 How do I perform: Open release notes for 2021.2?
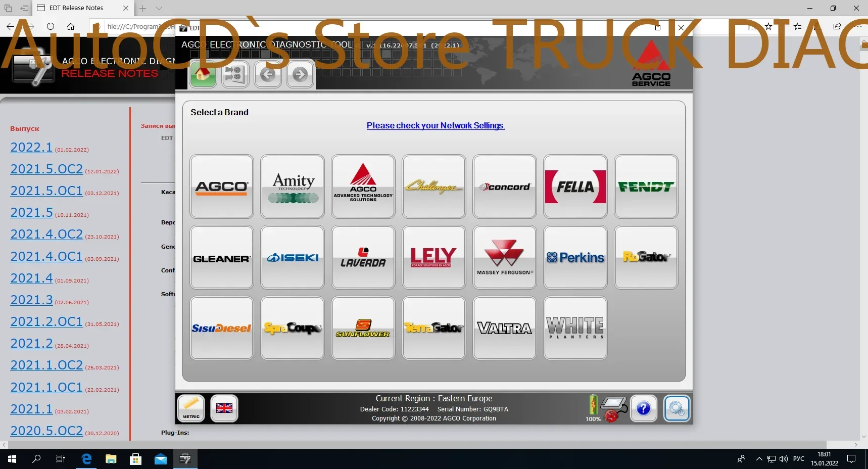[x=31, y=343]
